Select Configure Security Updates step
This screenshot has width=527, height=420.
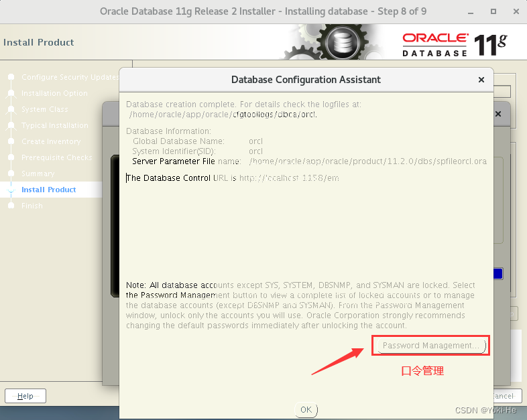pos(70,77)
